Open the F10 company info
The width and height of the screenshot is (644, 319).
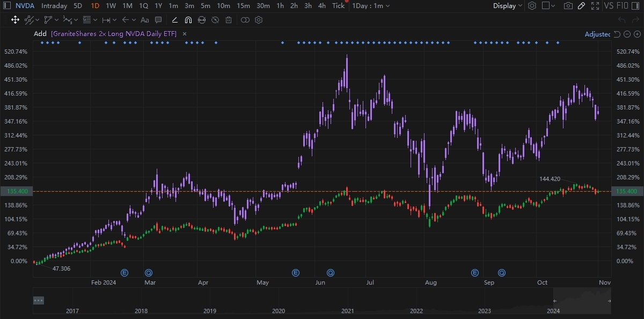click(x=621, y=6)
